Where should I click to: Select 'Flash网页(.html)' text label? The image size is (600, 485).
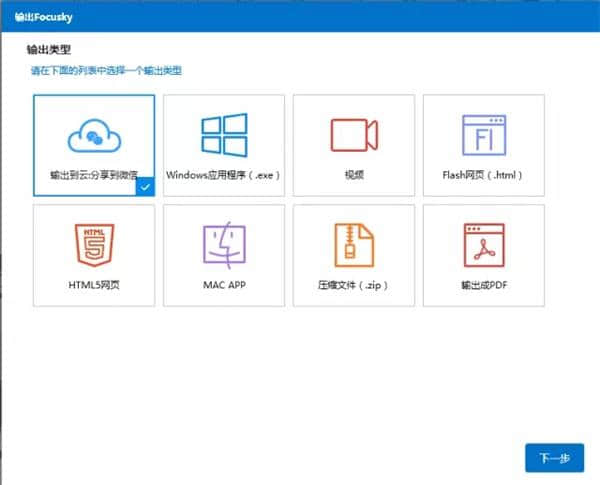pyautogui.click(x=483, y=175)
